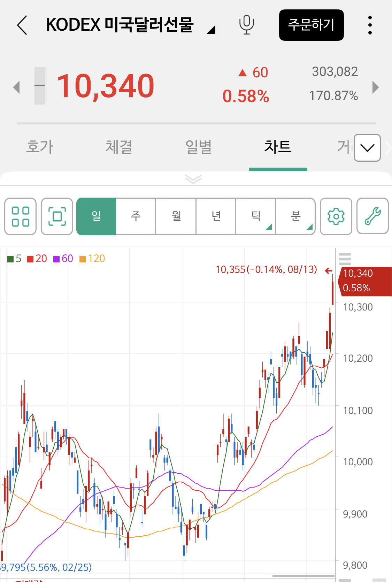Viewport: 392px width, 582px height.
Task: Tap low label 9,795(5.56%, 02/25)
Action: (x=46, y=567)
